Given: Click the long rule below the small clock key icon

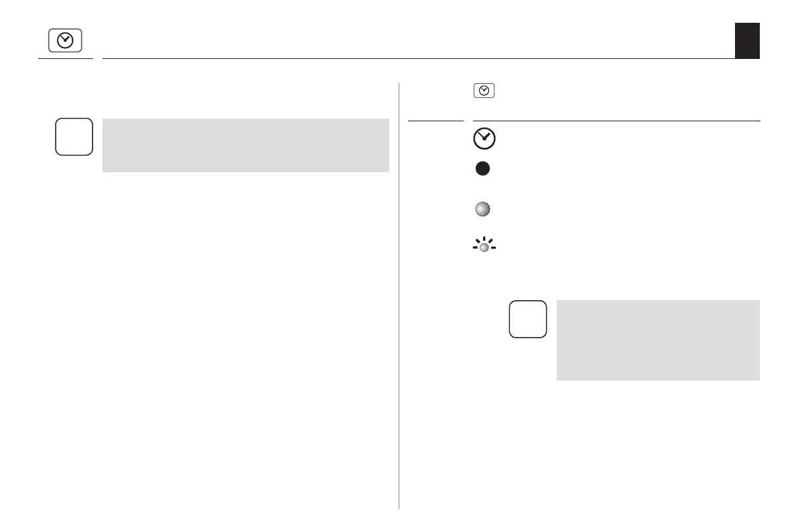Looking at the screenshot, I should coord(616,121).
